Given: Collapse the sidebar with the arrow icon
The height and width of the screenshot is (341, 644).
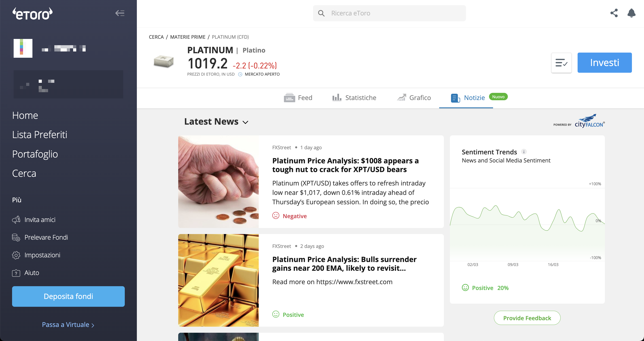Looking at the screenshot, I should (120, 13).
